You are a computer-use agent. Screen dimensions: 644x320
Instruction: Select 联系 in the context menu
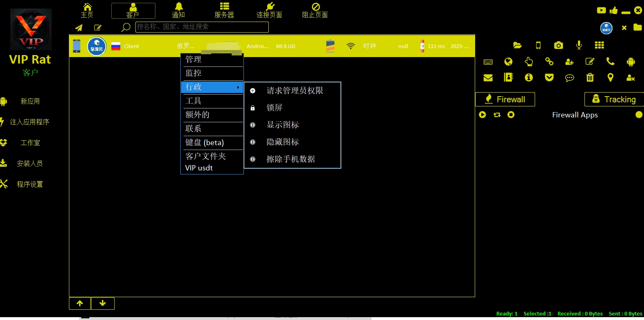click(212, 129)
